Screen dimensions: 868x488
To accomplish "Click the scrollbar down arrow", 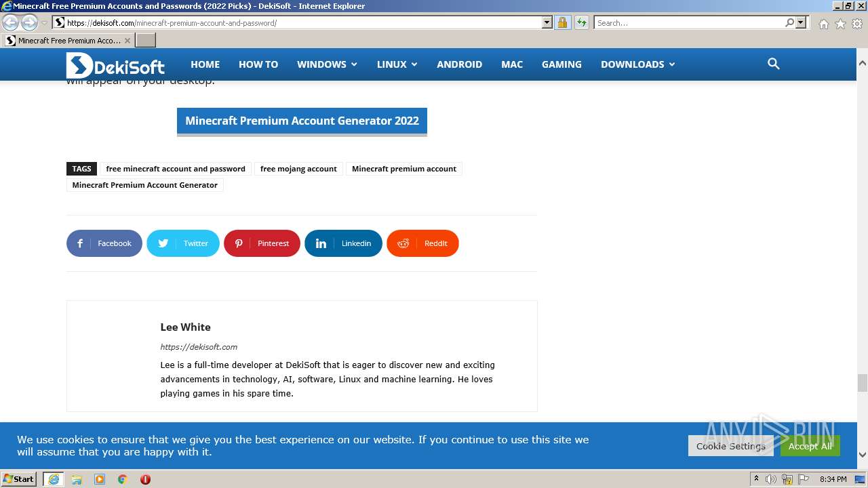I will point(862,455).
